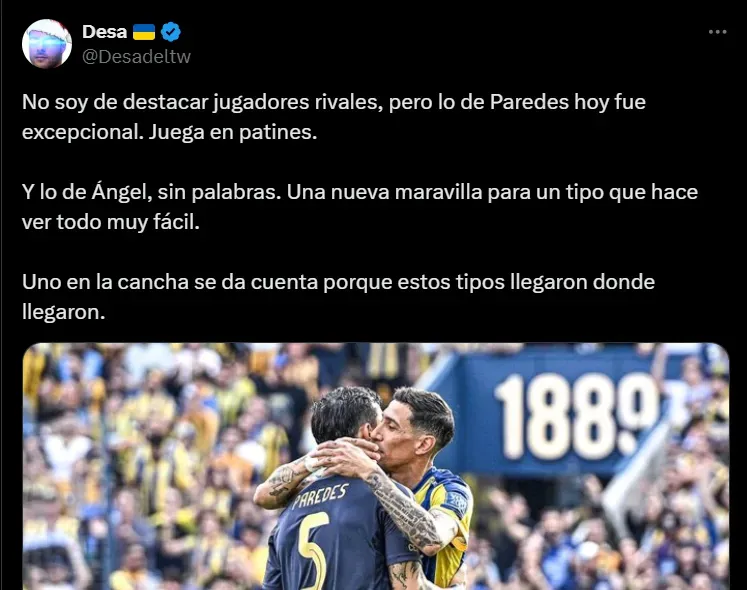Click the line 'ver todo muy fácil.'
The image size is (747, 590).
tap(111, 222)
